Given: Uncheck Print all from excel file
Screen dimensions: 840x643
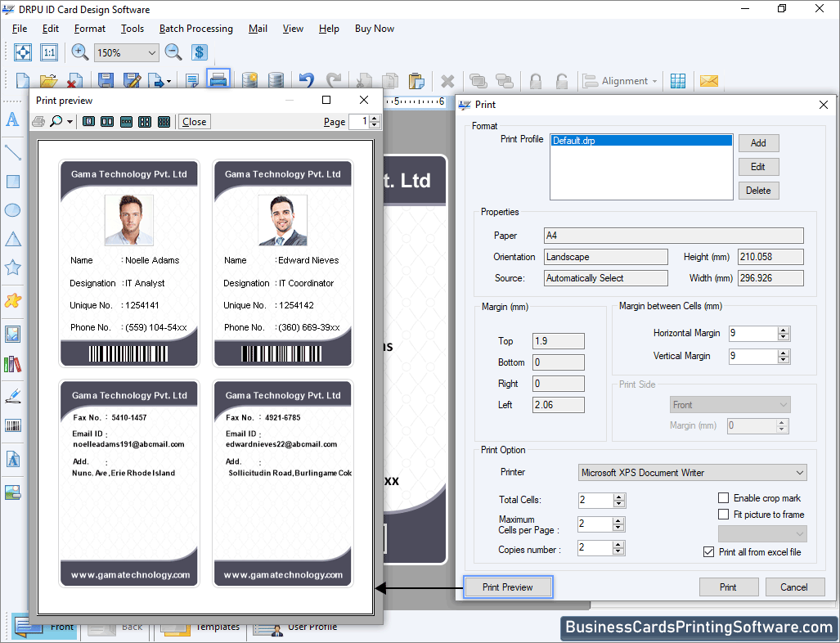Looking at the screenshot, I should pos(708,551).
